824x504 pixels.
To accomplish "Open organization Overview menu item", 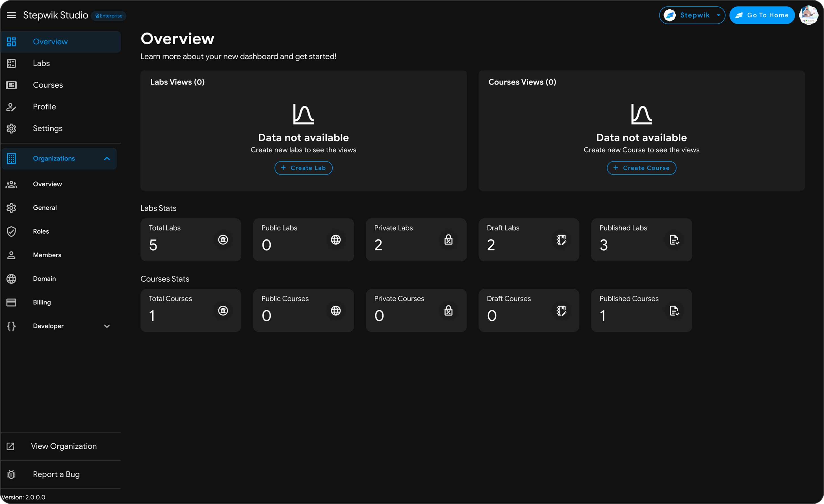I will (59, 184).
